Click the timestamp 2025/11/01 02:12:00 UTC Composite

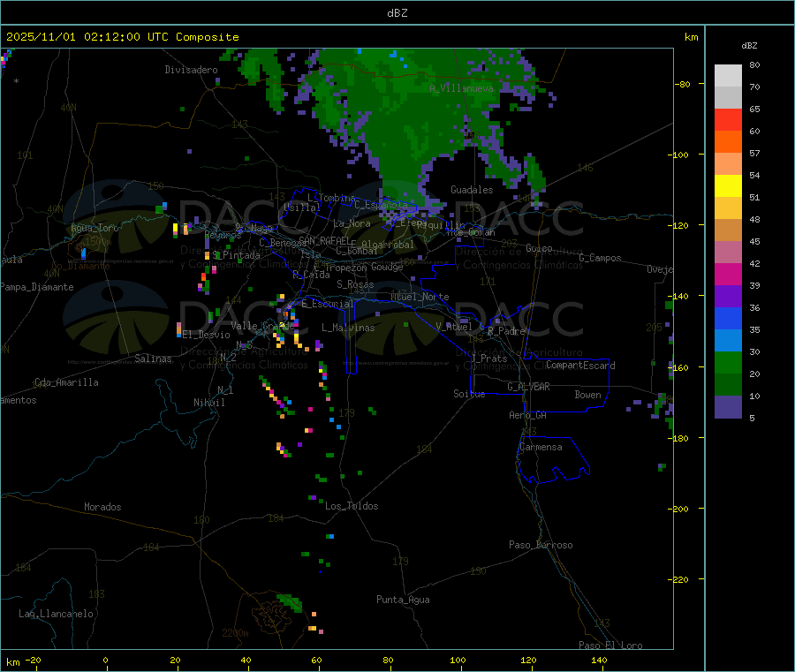click(122, 37)
